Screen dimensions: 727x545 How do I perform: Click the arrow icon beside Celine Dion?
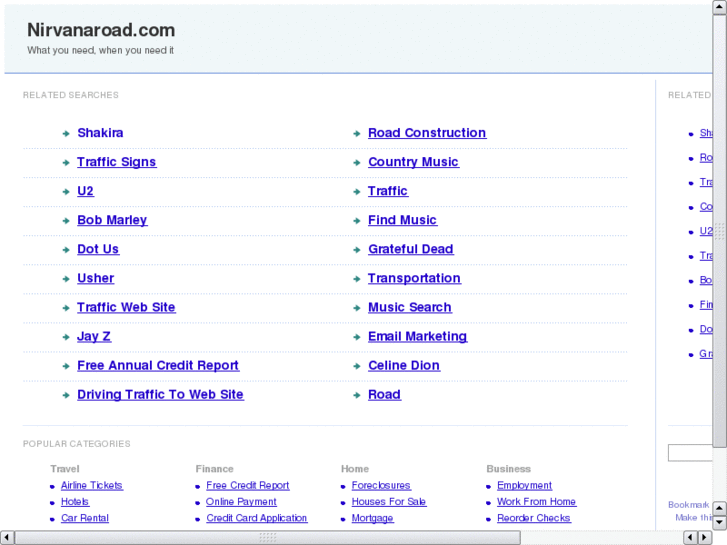coord(357,366)
